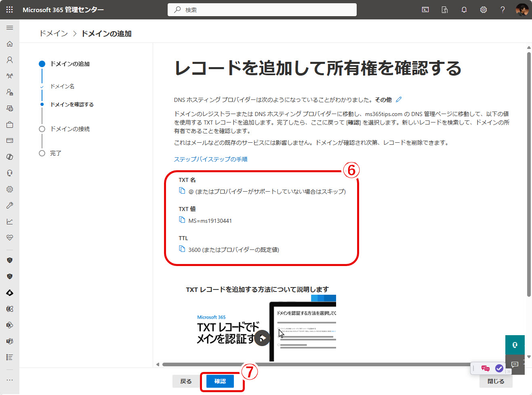Image resolution: width=532 pixels, height=395 pixels.
Task: Open Settings gear in left sidebar
Action: (x=10, y=189)
